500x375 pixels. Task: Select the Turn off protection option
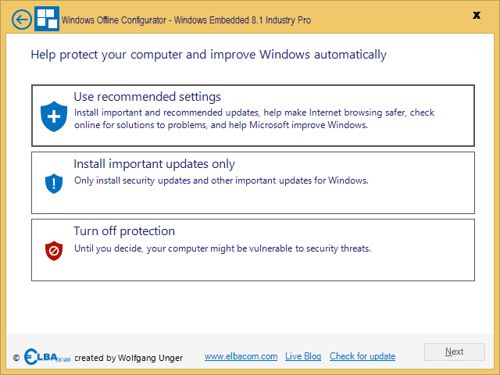(x=253, y=250)
